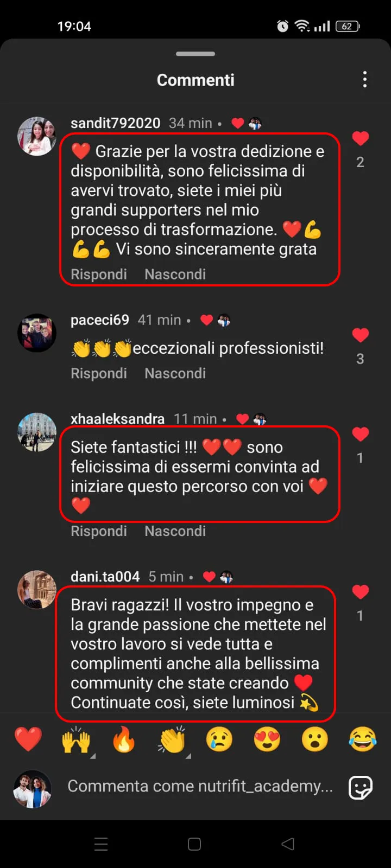Screen dimensions: 391x868
Task: Tap the sheet drag handle at top
Action: (x=195, y=54)
